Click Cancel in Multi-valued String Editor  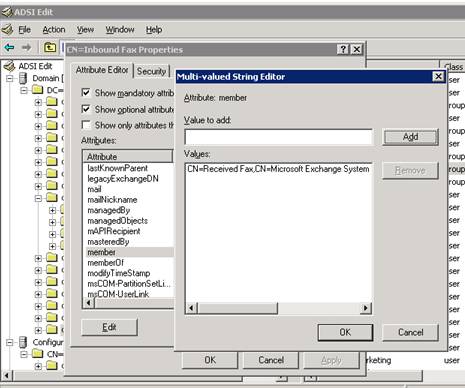[x=410, y=332]
